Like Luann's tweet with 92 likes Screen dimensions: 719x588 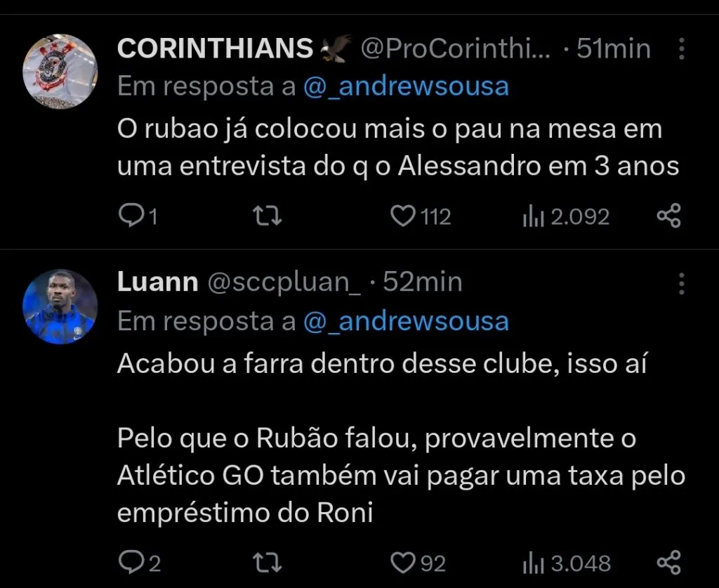click(402, 562)
